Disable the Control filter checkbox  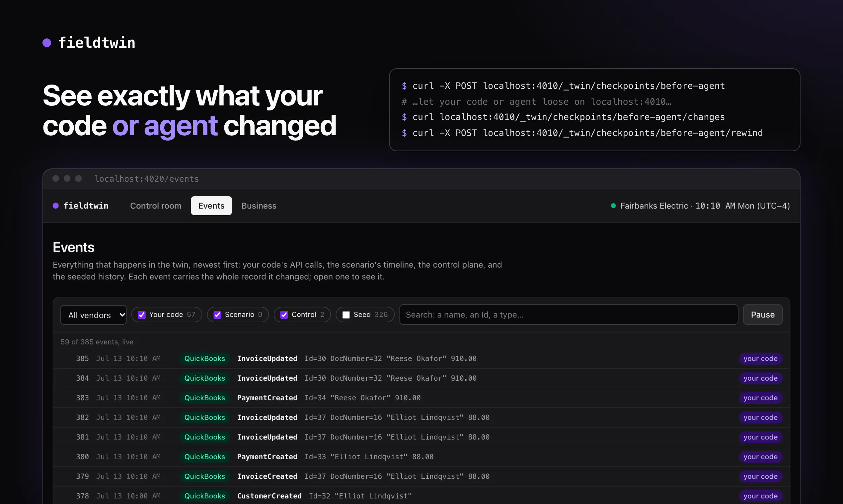pos(284,315)
